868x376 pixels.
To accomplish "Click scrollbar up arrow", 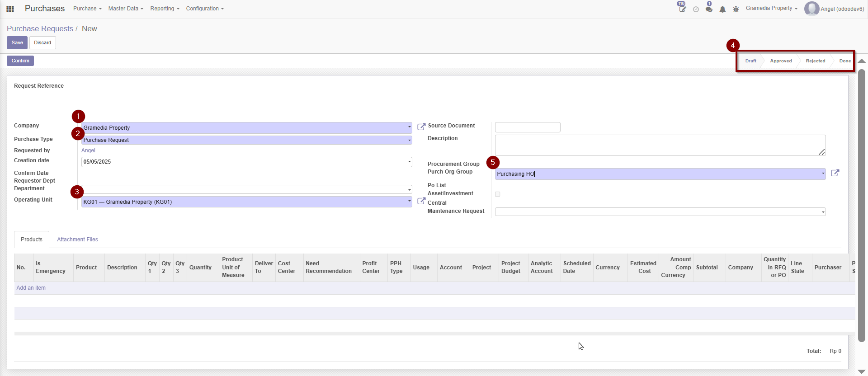I will click(x=862, y=61).
